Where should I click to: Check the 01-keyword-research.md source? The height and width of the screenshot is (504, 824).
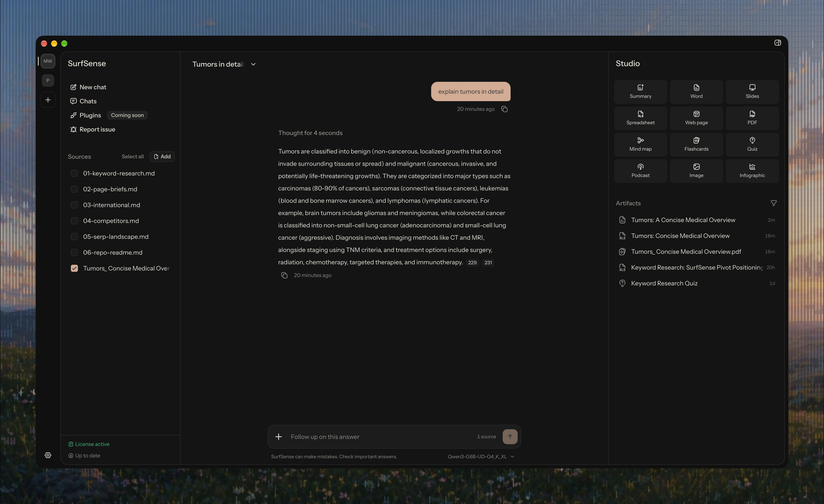[74, 173]
